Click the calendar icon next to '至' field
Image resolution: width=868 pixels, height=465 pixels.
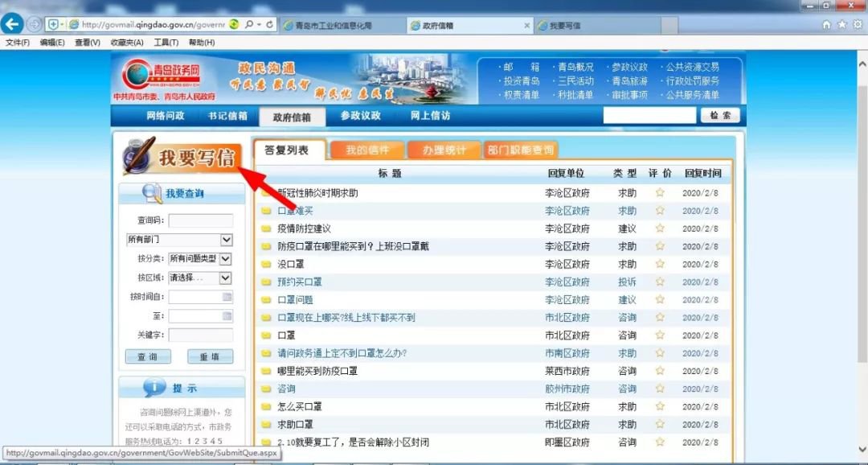[x=227, y=316]
